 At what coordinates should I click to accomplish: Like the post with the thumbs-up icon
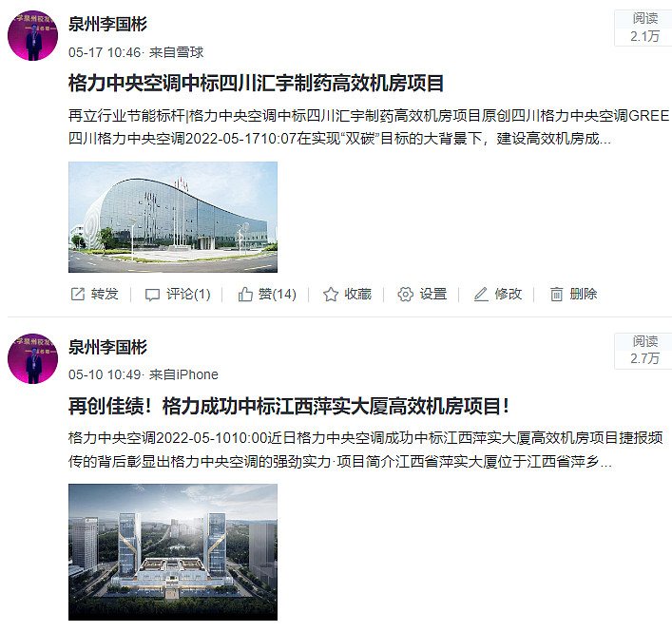[245, 294]
